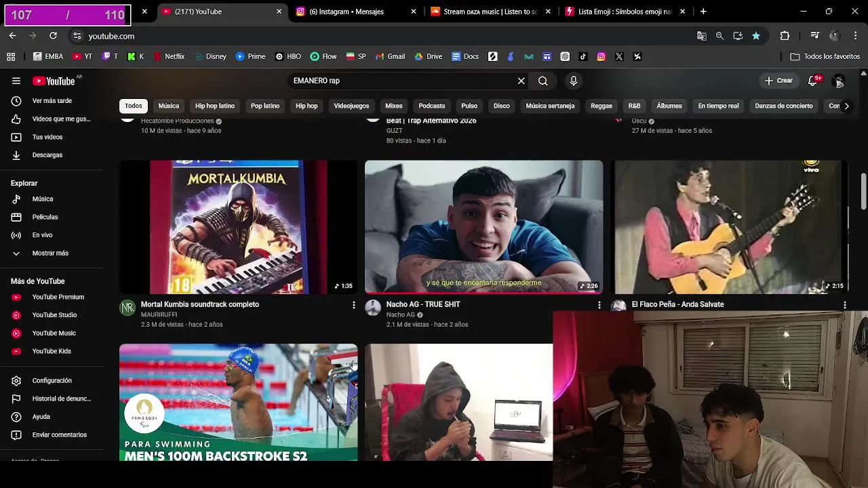The height and width of the screenshot is (488, 868).
Task: Play the Mortal Kumbia thumbnail video
Action: pos(238,227)
